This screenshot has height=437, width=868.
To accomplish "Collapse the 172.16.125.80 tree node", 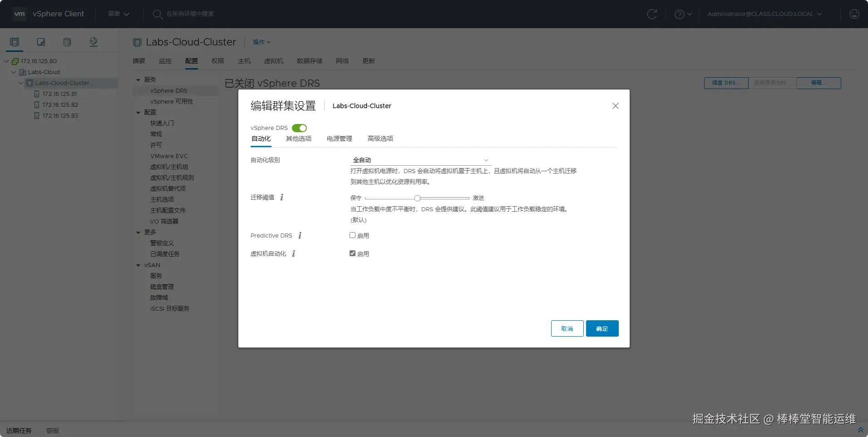I will (6, 61).
